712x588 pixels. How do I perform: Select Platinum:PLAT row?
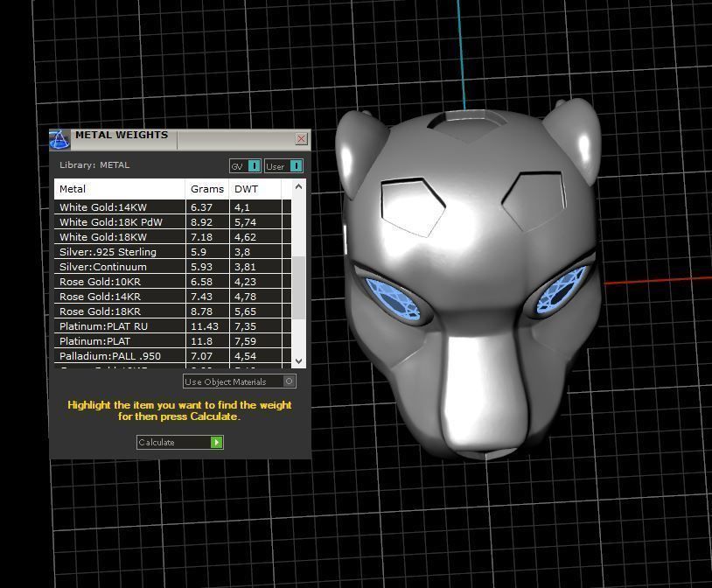click(172, 341)
